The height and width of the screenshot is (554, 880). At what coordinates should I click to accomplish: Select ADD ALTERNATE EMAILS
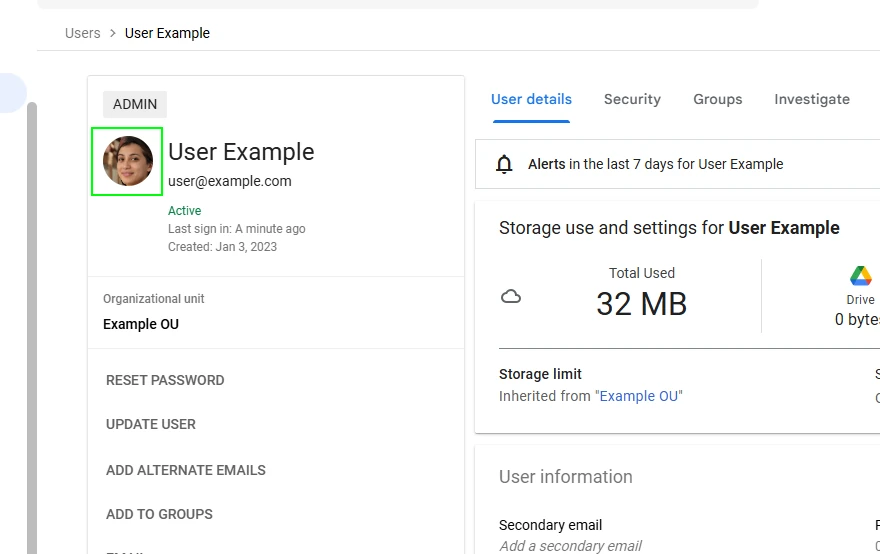(x=186, y=470)
